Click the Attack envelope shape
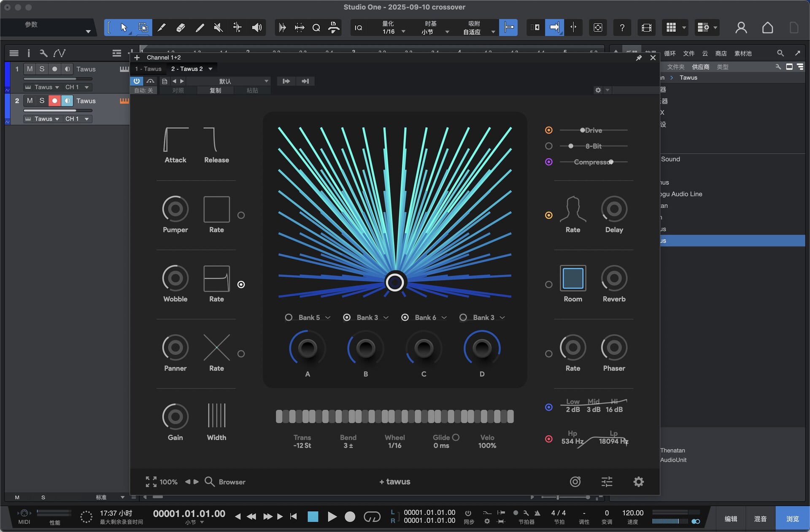Image resolution: width=810 pixels, height=532 pixels. [175, 139]
